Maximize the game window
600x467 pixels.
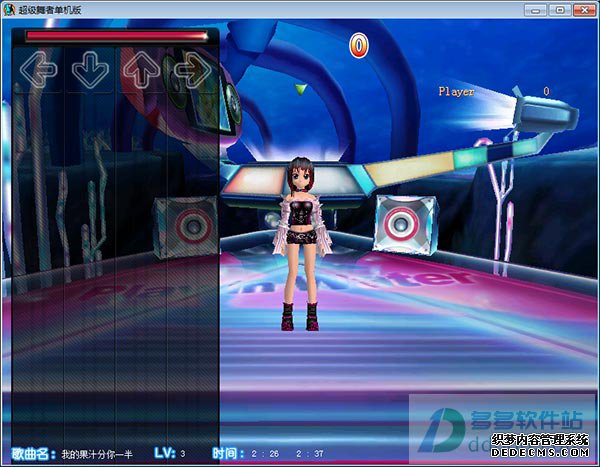point(560,10)
